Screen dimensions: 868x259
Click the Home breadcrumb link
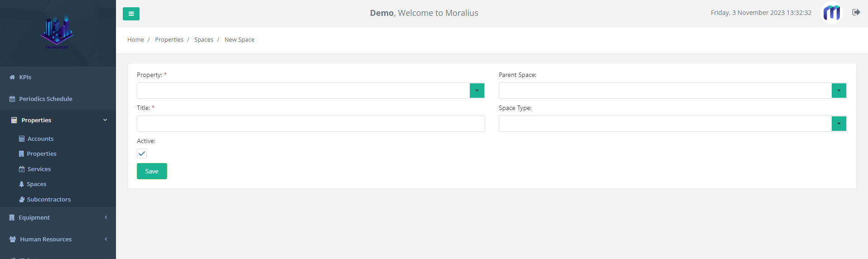point(135,40)
